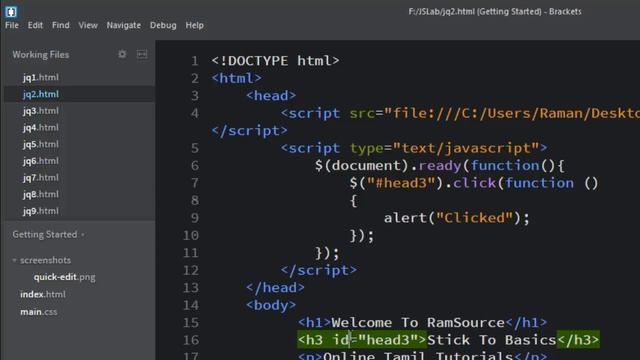Open the Working Files gear settings
This screenshot has width=640, height=360.
point(122,54)
